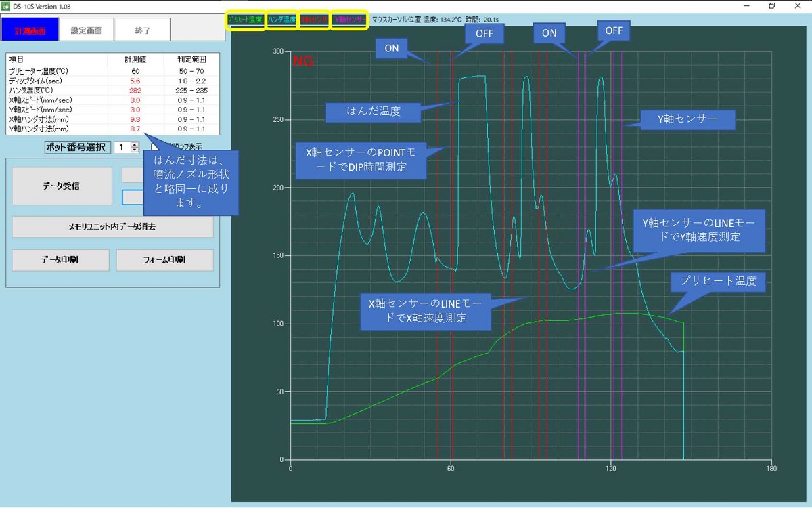Restore down the application window
812x508 pixels.
point(771,6)
